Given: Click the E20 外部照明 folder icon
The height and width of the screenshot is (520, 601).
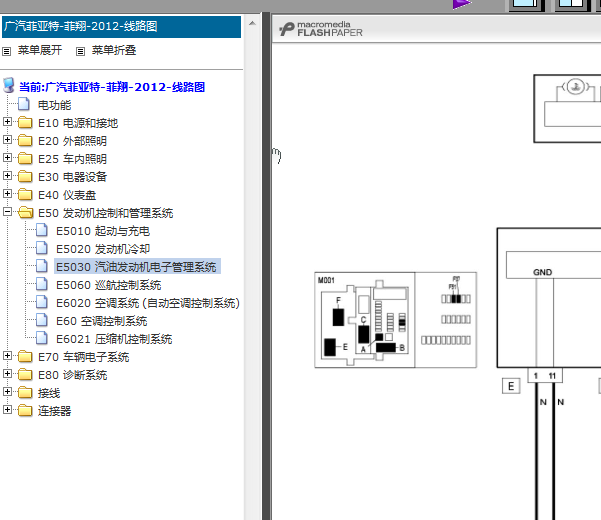Looking at the screenshot, I should (x=25, y=141).
